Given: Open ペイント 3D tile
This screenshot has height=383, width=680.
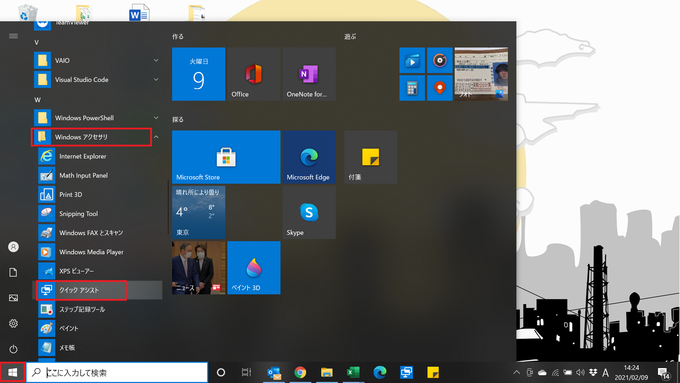Looking at the screenshot, I should tap(254, 268).
